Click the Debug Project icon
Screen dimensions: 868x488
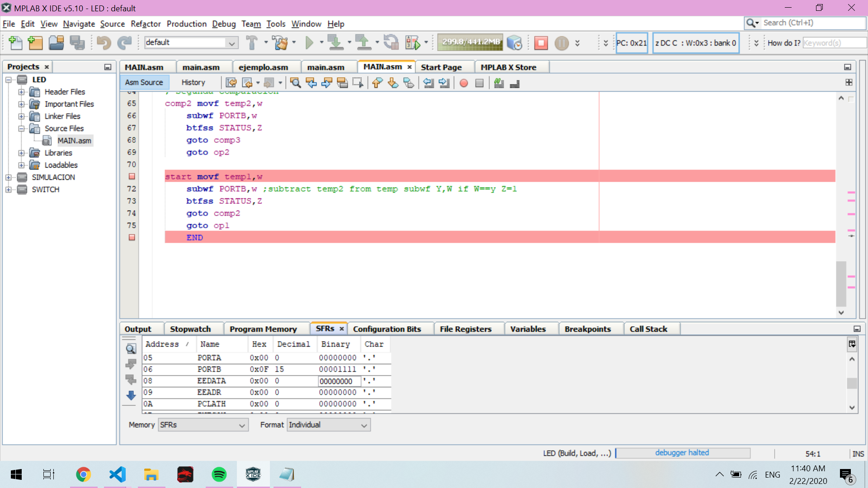pos(412,43)
